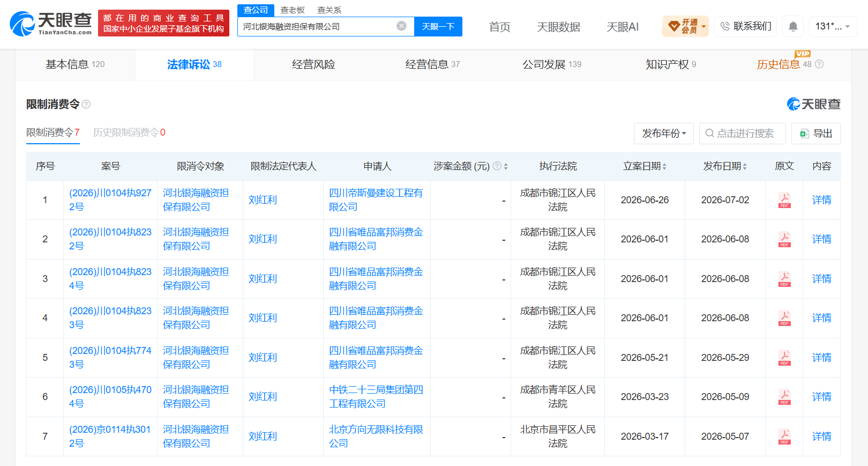Click the red 国家中小企业发展子基金 banner
Viewport: 868px width, 466px height.
(x=163, y=23)
